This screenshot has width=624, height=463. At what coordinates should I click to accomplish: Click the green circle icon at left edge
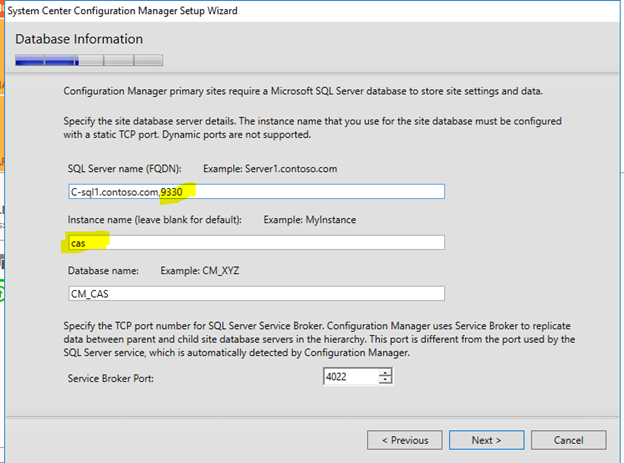click(1, 294)
